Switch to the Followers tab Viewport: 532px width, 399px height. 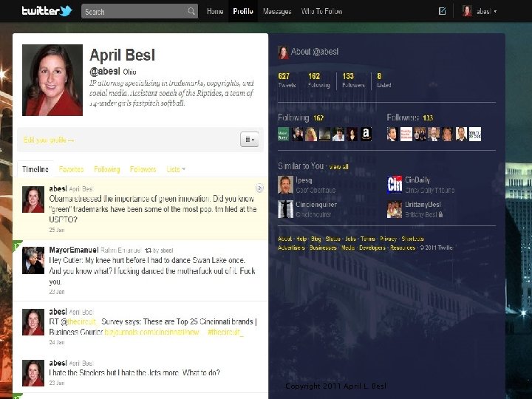pyautogui.click(x=143, y=169)
